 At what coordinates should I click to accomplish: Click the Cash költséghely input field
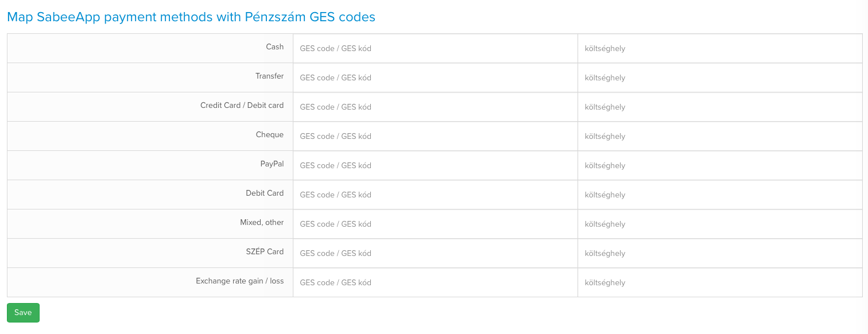click(x=720, y=49)
